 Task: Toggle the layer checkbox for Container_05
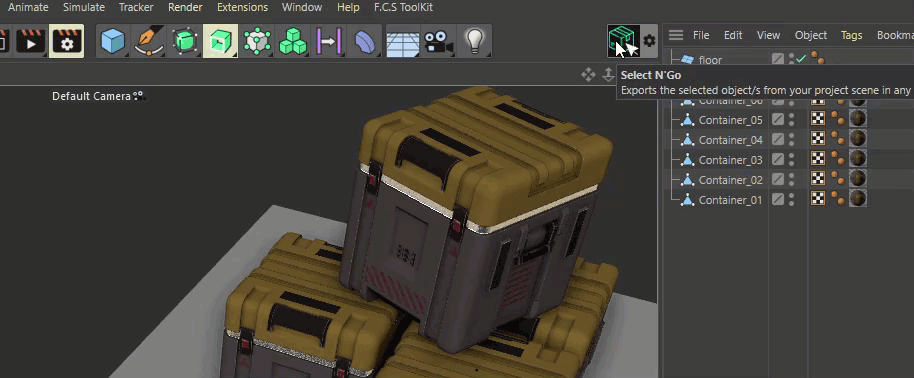(x=778, y=120)
